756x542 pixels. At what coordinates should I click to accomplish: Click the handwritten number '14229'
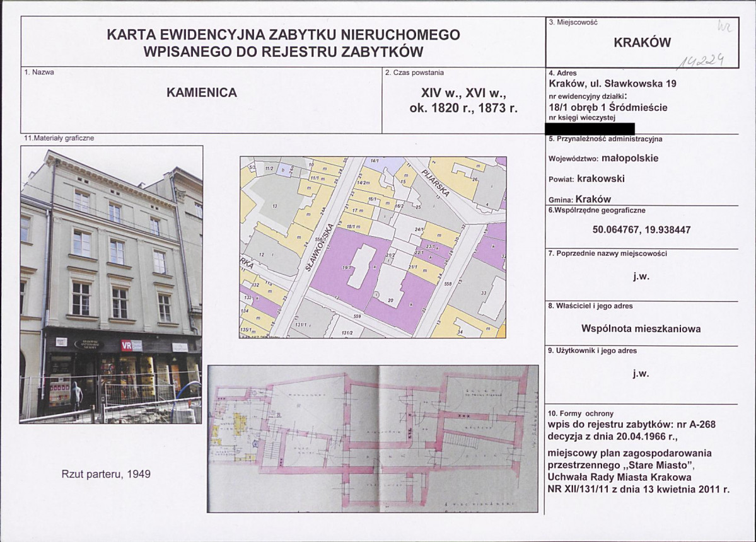702,59
